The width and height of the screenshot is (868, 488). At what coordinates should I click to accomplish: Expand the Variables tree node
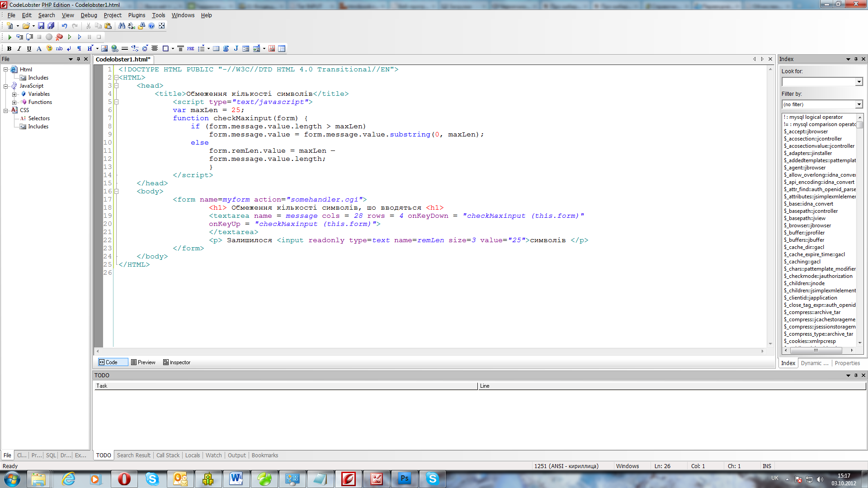click(x=14, y=94)
